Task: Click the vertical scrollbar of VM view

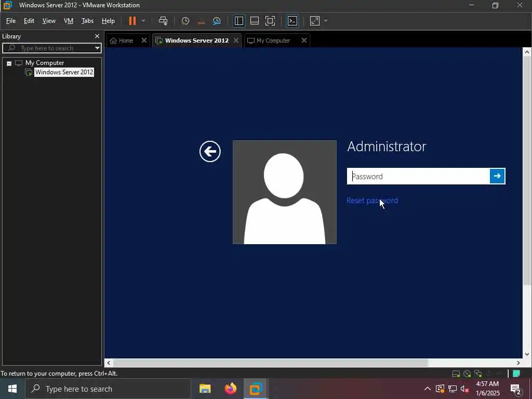Action: (527, 171)
